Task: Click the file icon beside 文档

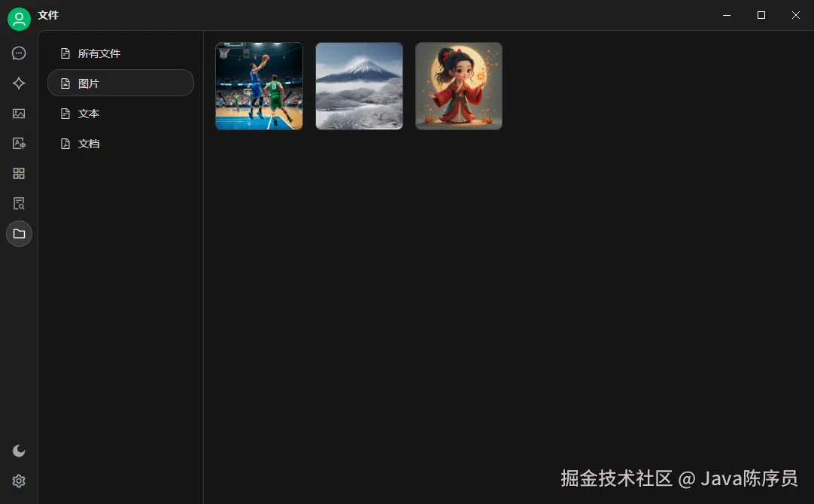Action: click(65, 144)
